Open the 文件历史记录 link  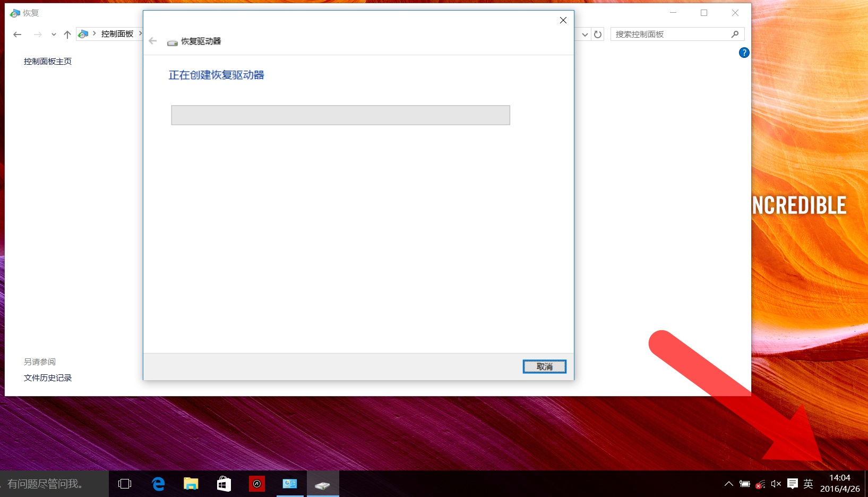coord(47,378)
